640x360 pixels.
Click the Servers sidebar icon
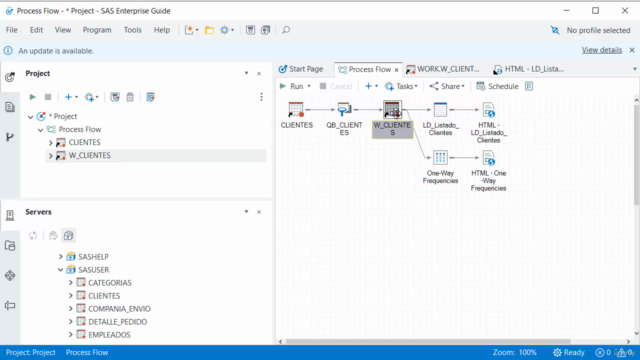point(10,215)
